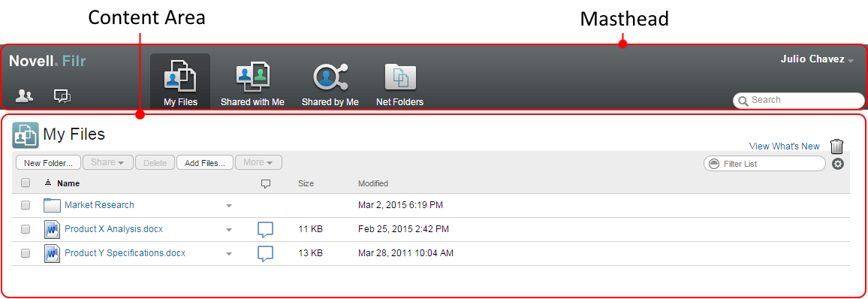The width and height of the screenshot is (868, 299).
Task: Check the Market Research row checkbox
Action: tap(26, 205)
